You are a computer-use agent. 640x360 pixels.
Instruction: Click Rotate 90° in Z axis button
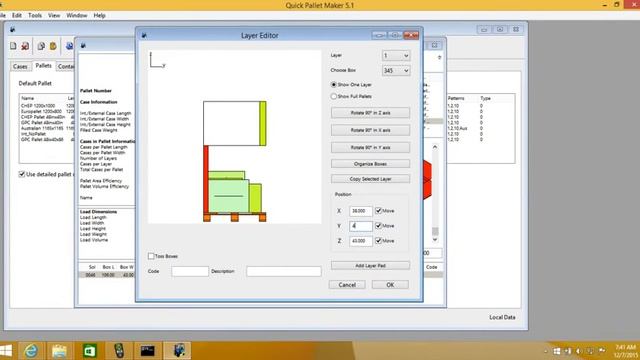click(x=370, y=113)
